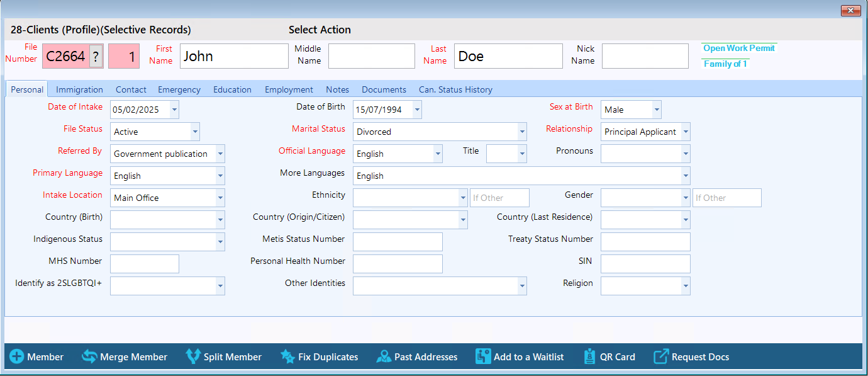868x376 pixels.
Task: Click the File Number field showing C2664
Action: click(65, 56)
